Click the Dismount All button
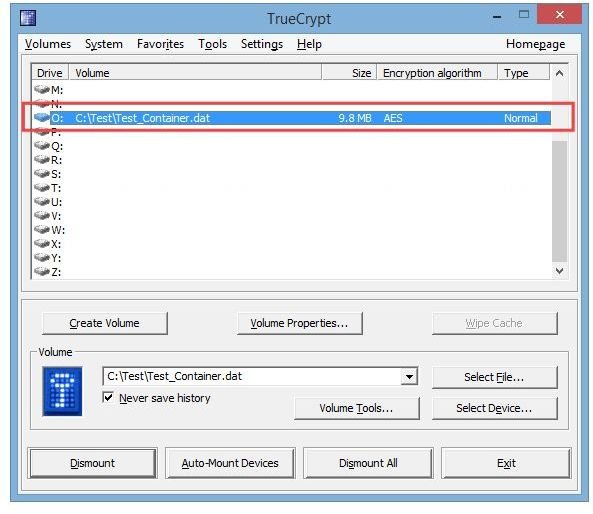This screenshot has height=514, width=593. pos(368,463)
